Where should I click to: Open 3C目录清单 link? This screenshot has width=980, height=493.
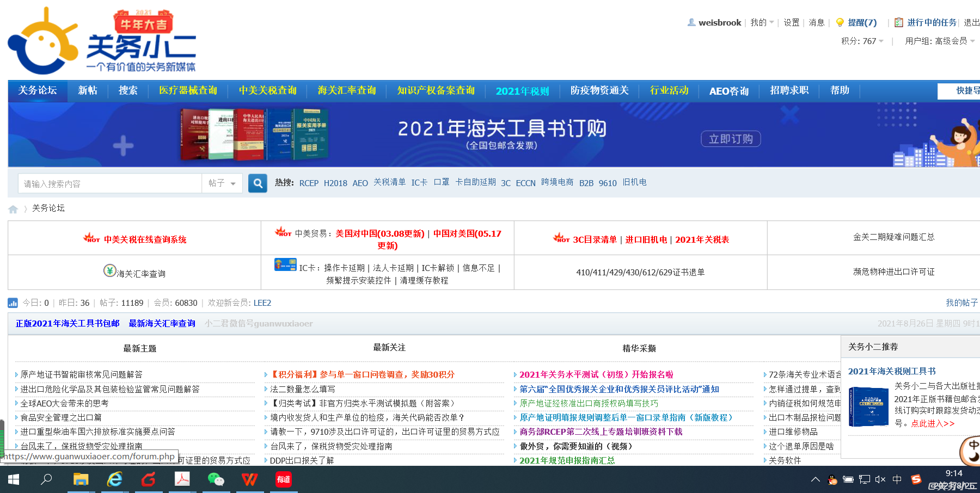[x=595, y=239]
